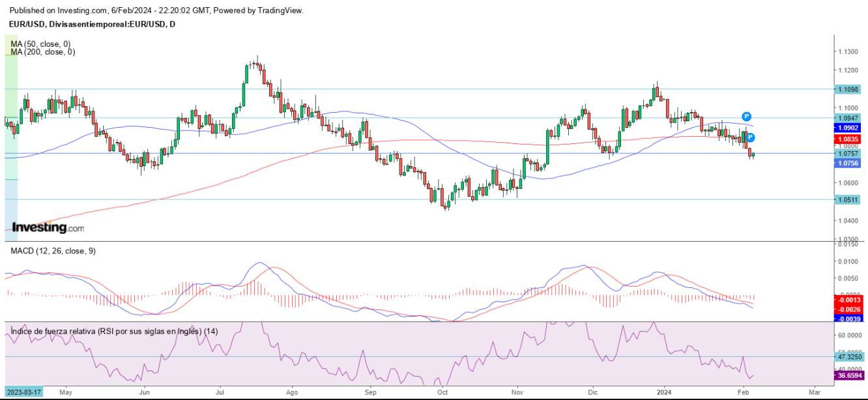Click the Mar label on time axis
Screen dimensions: 868x400
(x=814, y=393)
